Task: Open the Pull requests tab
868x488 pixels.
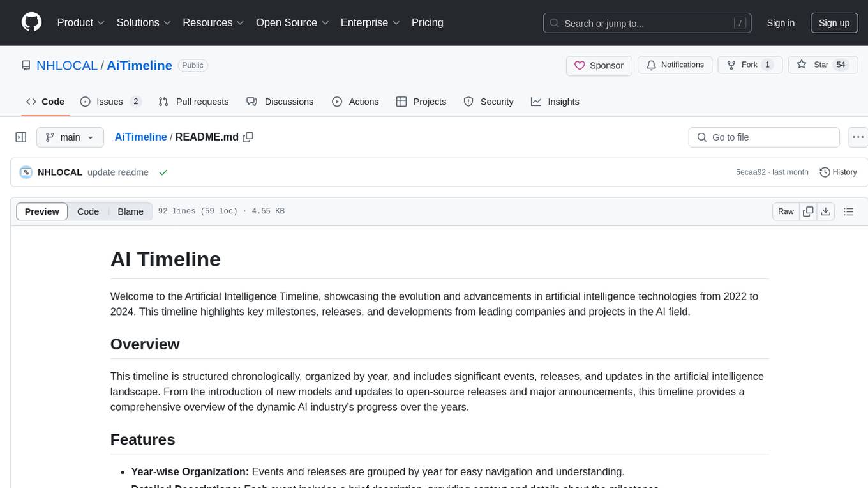Action: click(193, 102)
